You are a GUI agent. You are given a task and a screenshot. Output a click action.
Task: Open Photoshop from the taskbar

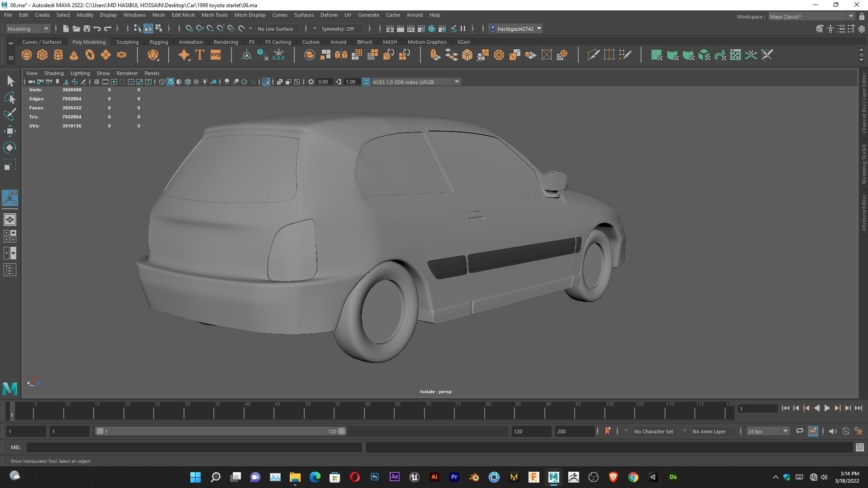coord(375,477)
